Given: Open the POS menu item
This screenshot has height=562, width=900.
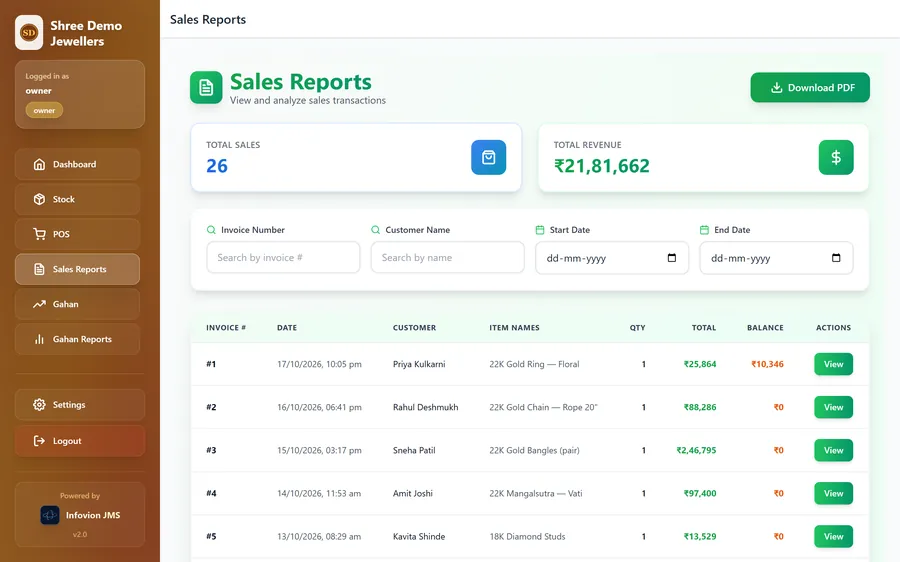Looking at the screenshot, I should pyautogui.click(x=77, y=234).
